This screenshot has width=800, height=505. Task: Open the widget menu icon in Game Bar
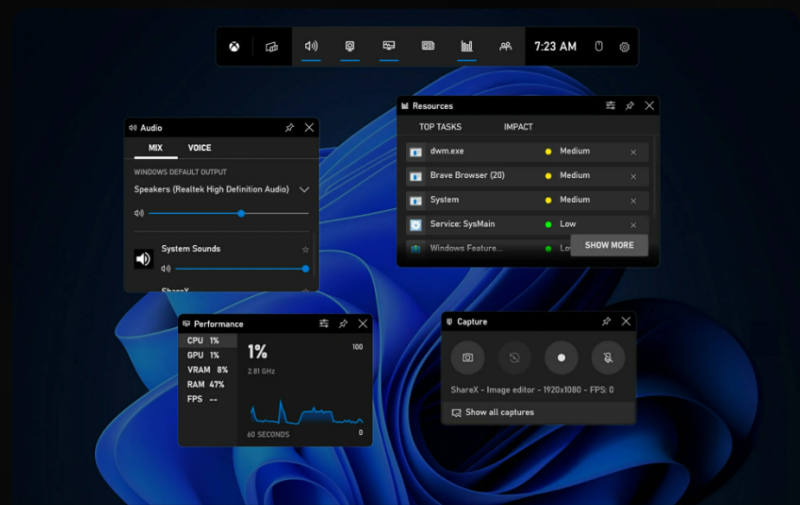[272, 47]
